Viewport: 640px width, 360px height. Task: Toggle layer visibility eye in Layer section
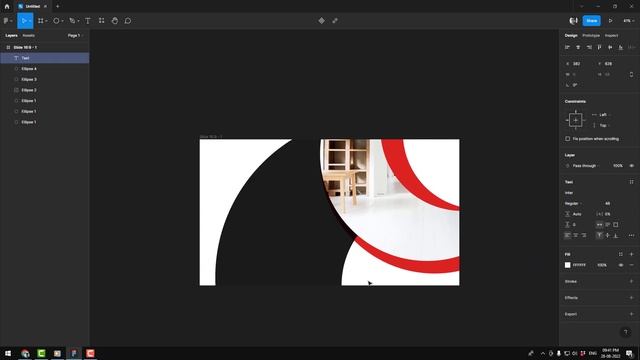[631, 166]
